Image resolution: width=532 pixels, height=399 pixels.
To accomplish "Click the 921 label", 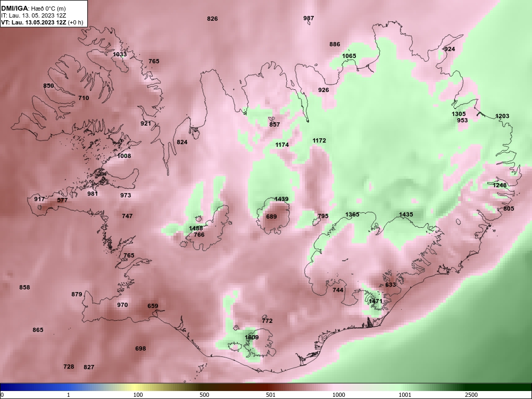I will (146, 123).
